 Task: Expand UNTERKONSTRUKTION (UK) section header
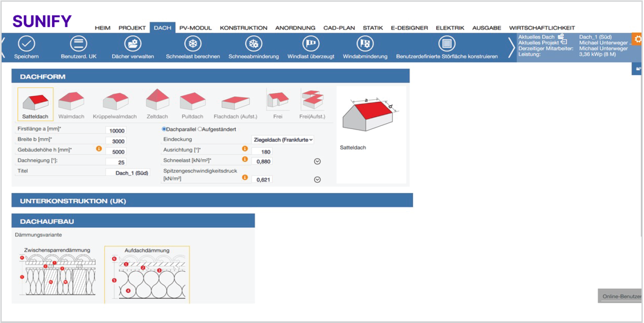point(212,201)
